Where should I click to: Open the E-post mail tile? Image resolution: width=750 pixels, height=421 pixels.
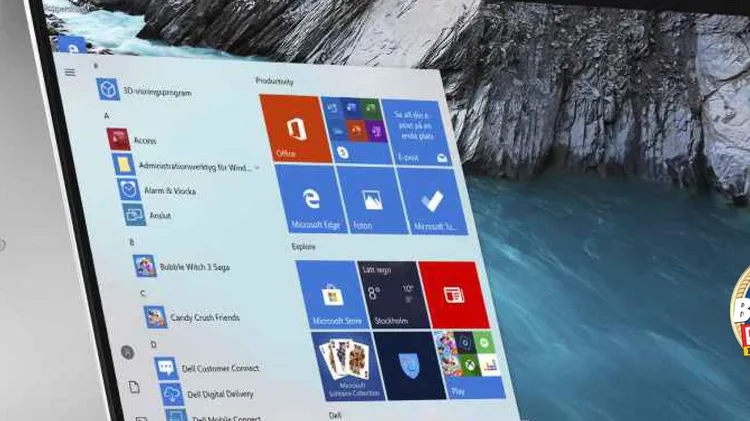click(x=417, y=133)
